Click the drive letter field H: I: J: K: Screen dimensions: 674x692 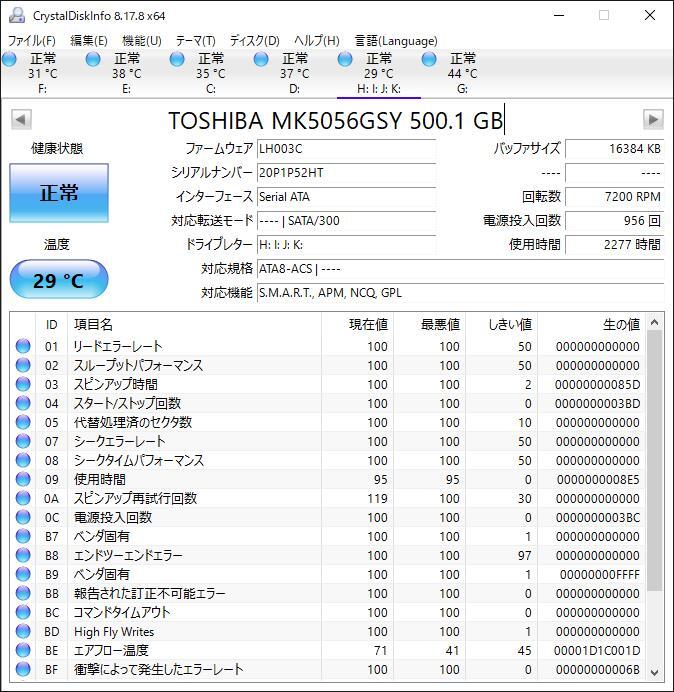click(346, 244)
